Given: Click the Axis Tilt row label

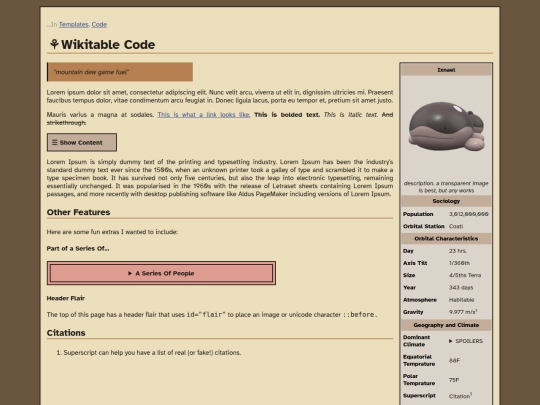Looking at the screenshot, I should pos(415,263).
